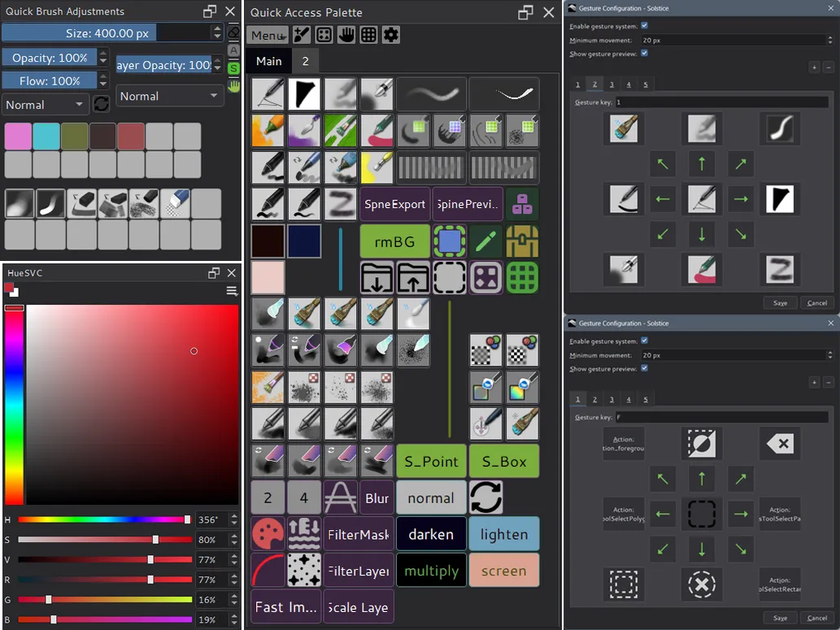
Task: Click the SpneExport button
Action: 395,204
